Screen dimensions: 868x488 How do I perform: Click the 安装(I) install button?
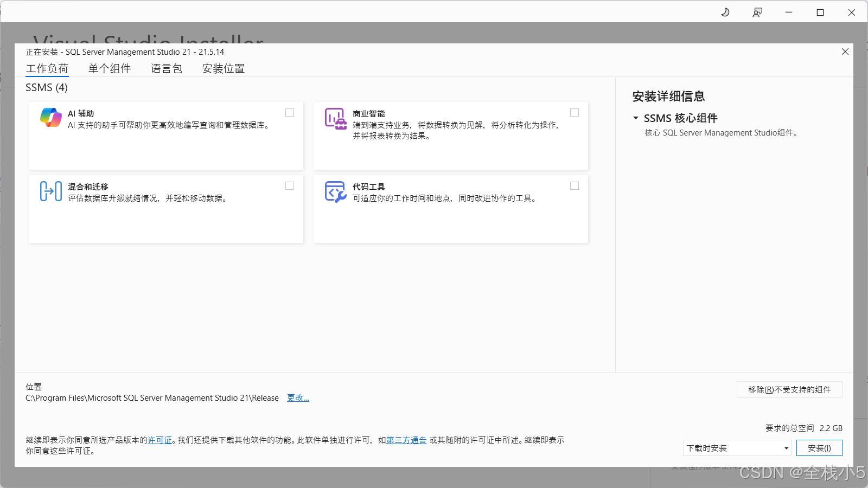click(819, 448)
